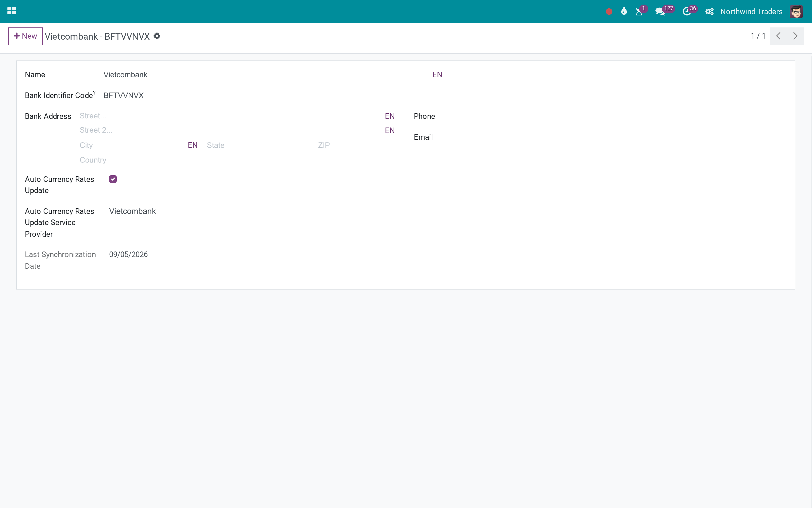The width and height of the screenshot is (812, 508).
Task: Click the City input field
Action: pos(132,145)
